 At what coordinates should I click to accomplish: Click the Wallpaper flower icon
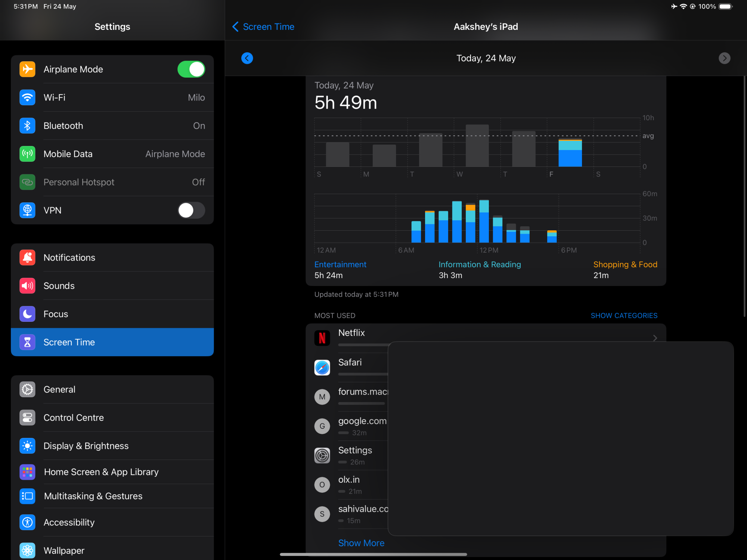[27, 550]
